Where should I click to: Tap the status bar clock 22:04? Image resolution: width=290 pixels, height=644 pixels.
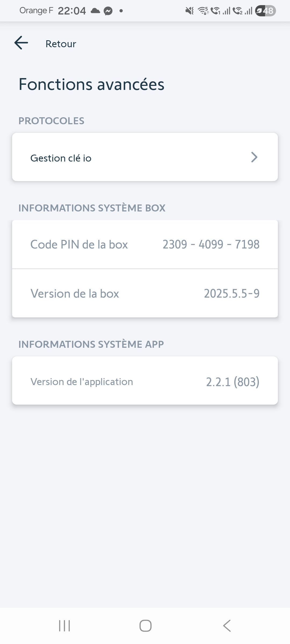click(x=72, y=11)
